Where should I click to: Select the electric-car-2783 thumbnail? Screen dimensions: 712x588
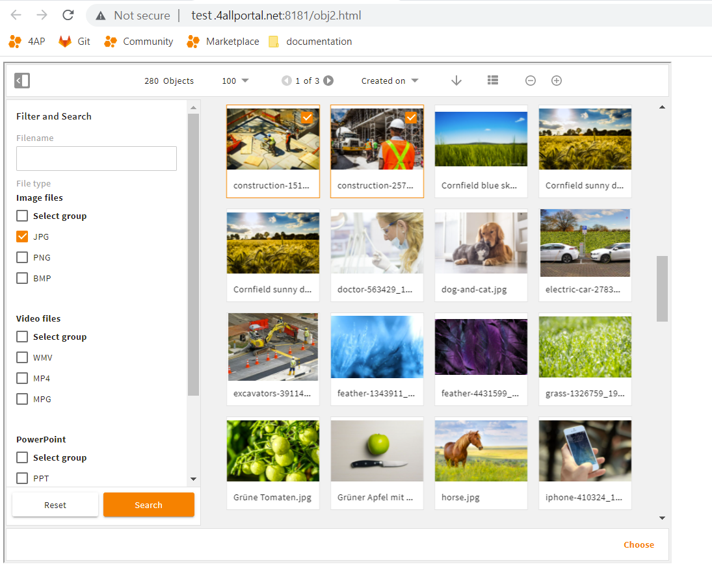pyautogui.click(x=585, y=255)
